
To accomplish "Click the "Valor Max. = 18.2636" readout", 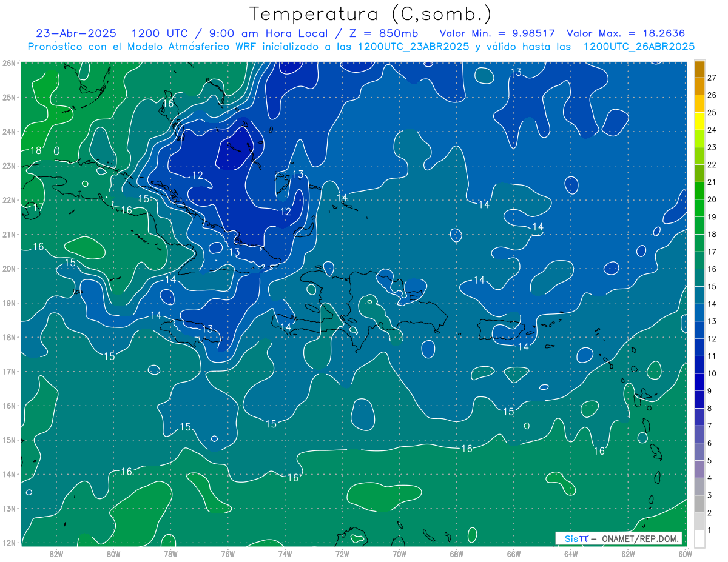I will [x=625, y=33].
